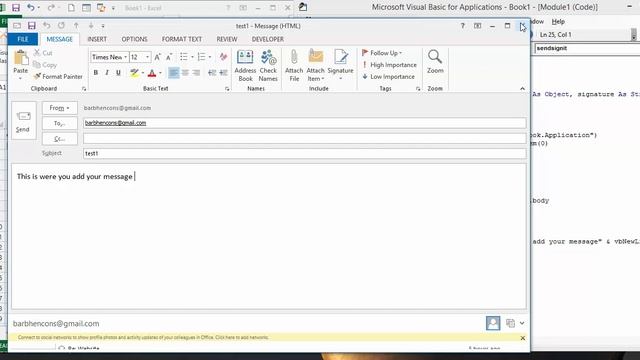
Task: Increase the indent
Action: pyautogui.click(x=223, y=73)
